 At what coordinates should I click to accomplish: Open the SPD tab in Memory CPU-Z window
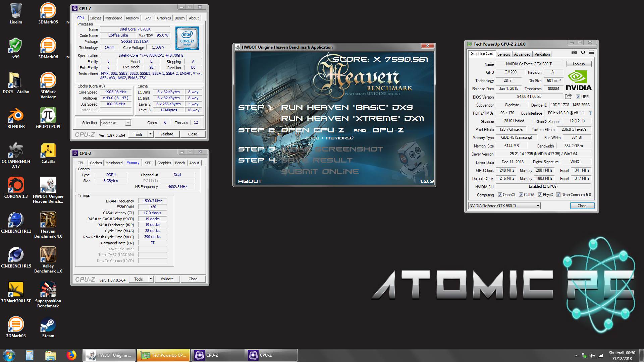(148, 163)
